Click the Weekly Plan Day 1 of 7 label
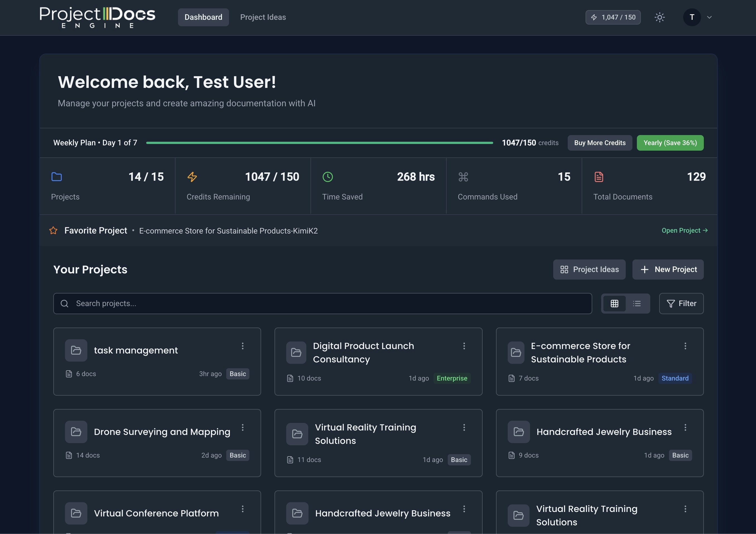Image resolution: width=756 pixels, height=534 pixels. pyautogui.click(x=95, y=143)
